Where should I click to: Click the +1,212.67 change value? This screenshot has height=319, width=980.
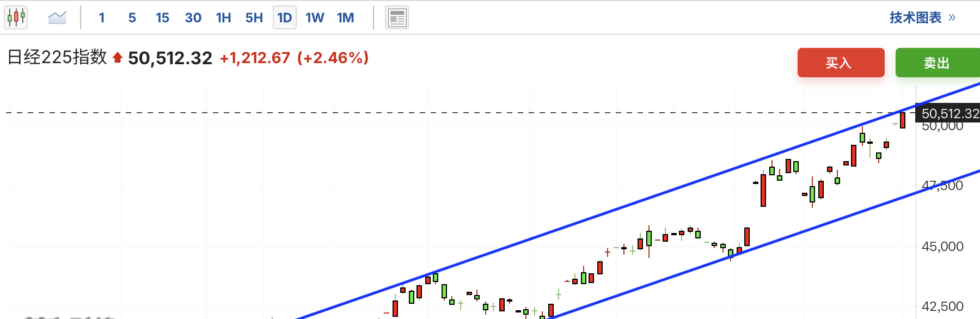coord(255,58)
